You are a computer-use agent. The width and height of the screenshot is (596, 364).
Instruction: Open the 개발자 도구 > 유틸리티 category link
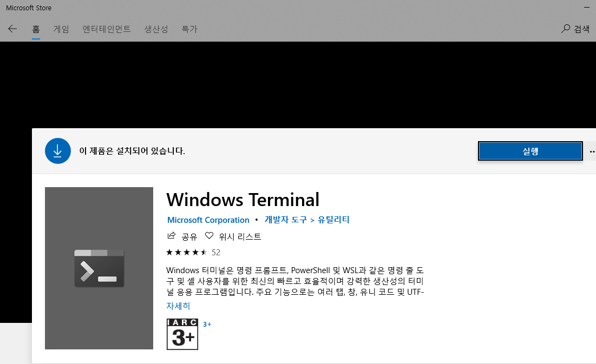tap(307, 220)
